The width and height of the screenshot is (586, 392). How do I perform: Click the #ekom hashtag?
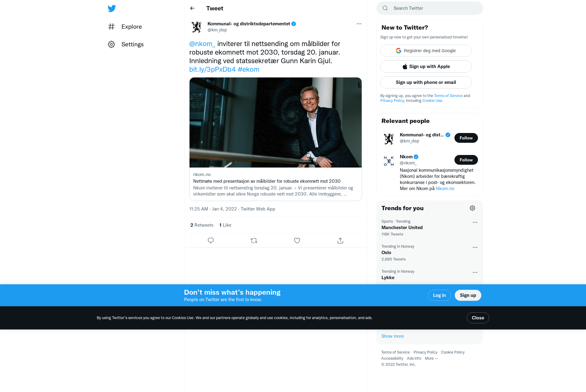coord(248,69)
